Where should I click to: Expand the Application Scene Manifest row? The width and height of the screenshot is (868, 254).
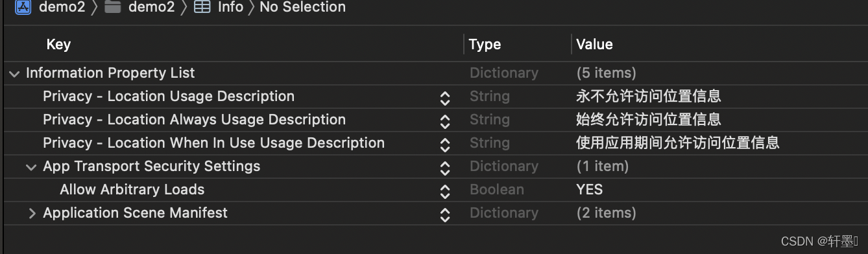[x=32, y=213]
